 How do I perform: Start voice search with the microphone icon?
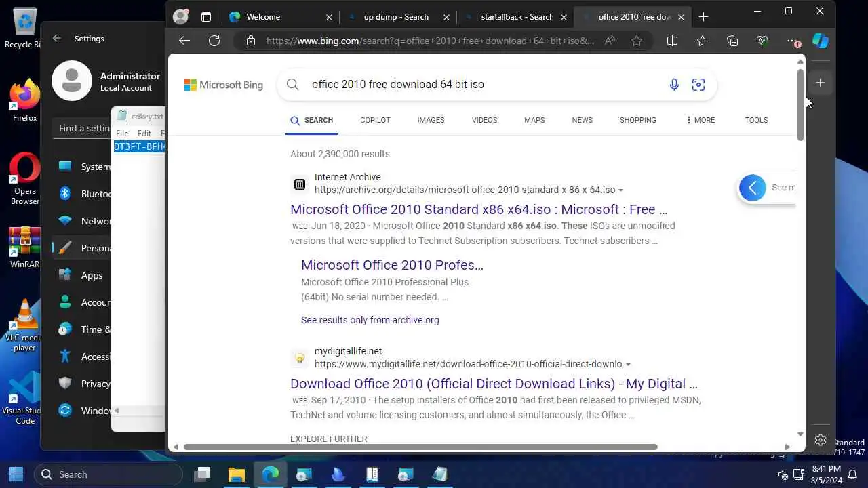tap(674, 85)
